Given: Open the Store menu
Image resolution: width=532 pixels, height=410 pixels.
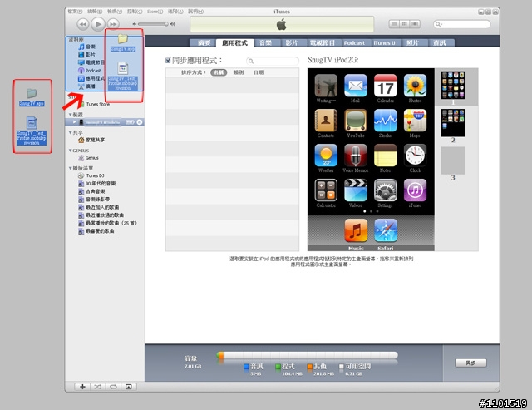Looking at the screenshot, I should [155, 11].
